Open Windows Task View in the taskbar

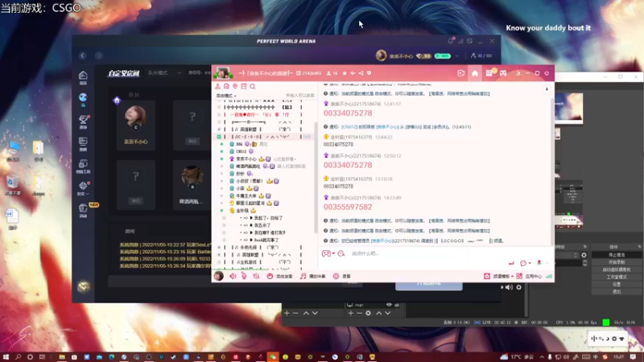pos(42,357)
